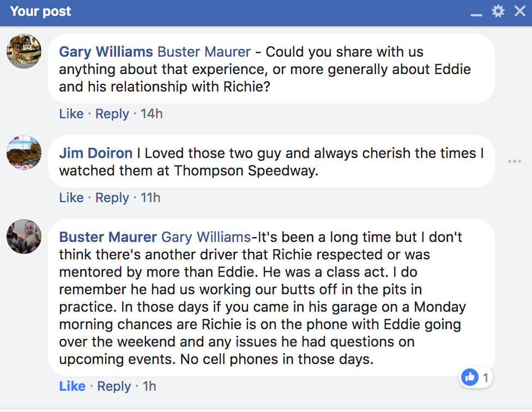Open tagged Buster Maurer mention link
The width and height of the screenshot is (532, 412).
point(204,52)
